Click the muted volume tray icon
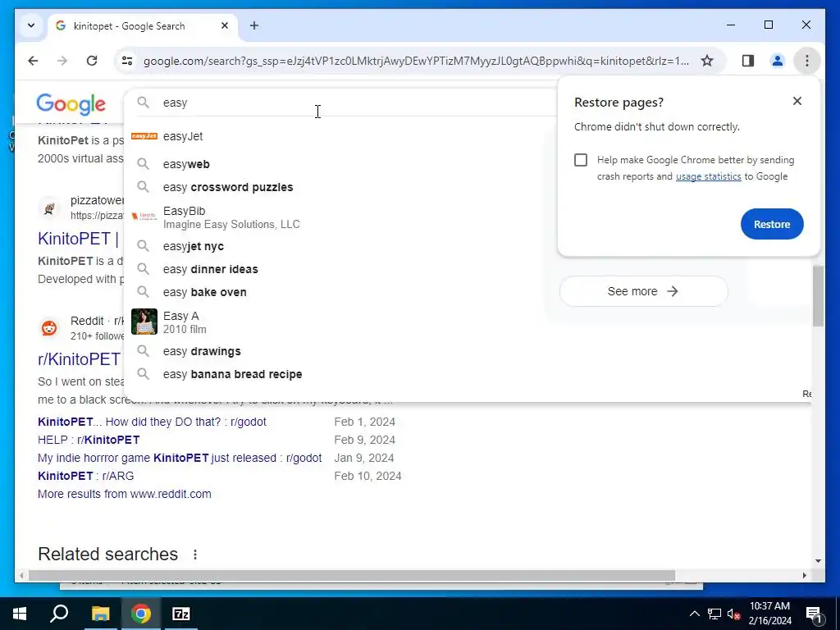Viewport: 840px width, 630px height. (x=734, y=614)
